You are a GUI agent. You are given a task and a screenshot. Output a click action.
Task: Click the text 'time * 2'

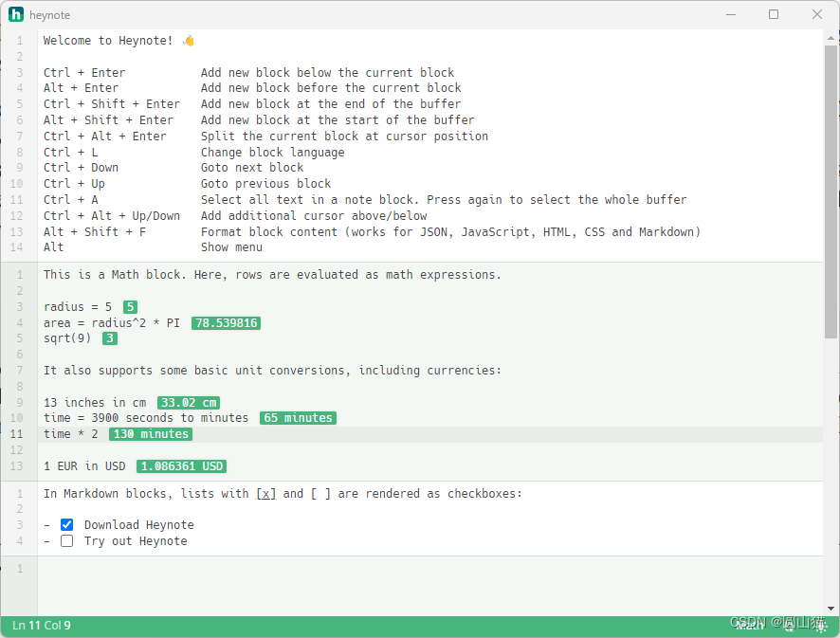71,434
